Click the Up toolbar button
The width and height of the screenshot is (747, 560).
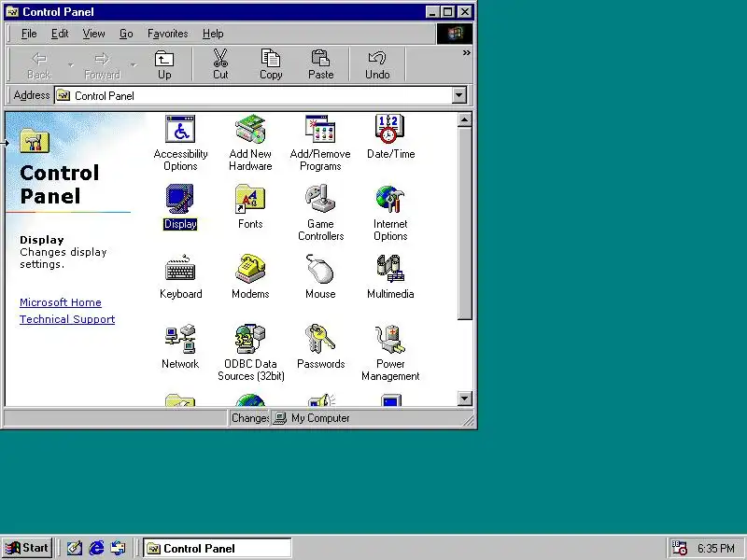[164, 64]
